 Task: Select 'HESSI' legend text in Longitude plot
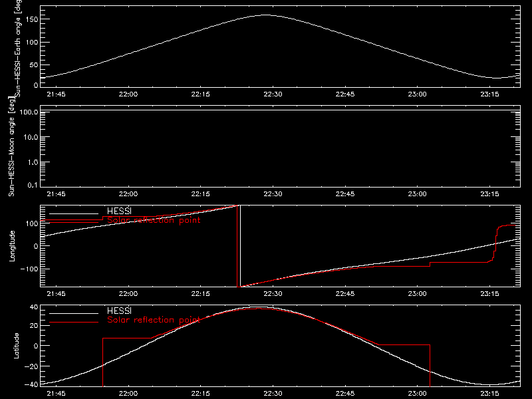(x=119, y=211)
